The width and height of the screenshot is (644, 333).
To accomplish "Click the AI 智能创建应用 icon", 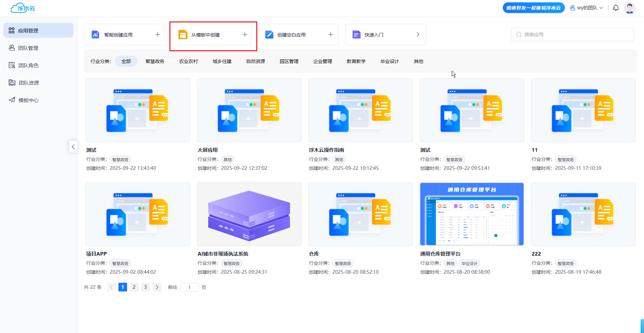I will tap(95, 35).
